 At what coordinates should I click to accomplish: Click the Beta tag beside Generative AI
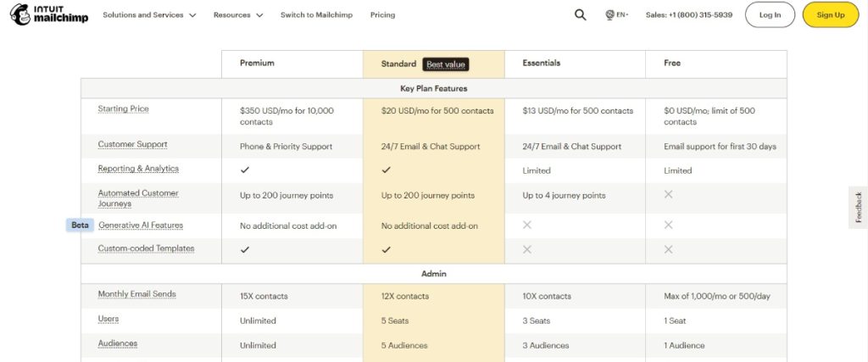[x=80, y=226]
